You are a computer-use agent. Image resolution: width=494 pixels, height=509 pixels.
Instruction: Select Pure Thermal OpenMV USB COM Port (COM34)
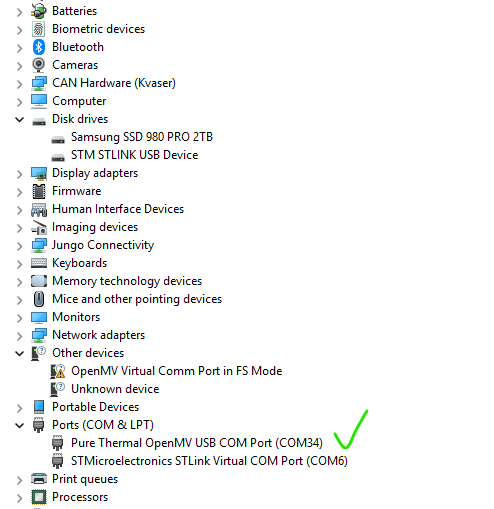[197, 443]
